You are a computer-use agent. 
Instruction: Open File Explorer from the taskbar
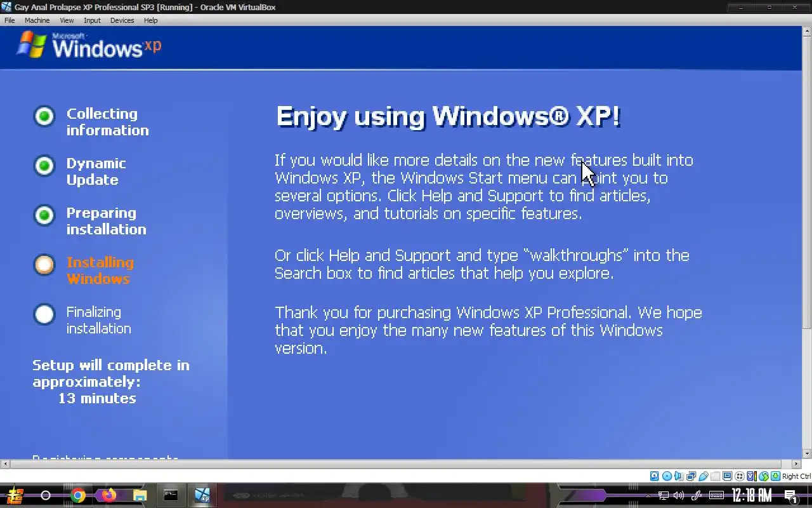pos(140,495)
